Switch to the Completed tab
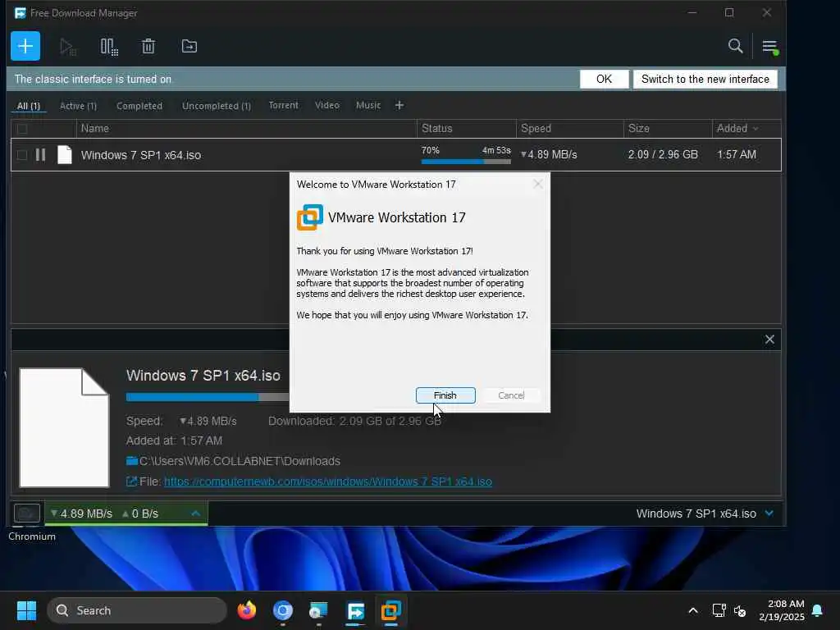Image resolution: width=840 pixels, height=630 pixels. coord(139,106)
